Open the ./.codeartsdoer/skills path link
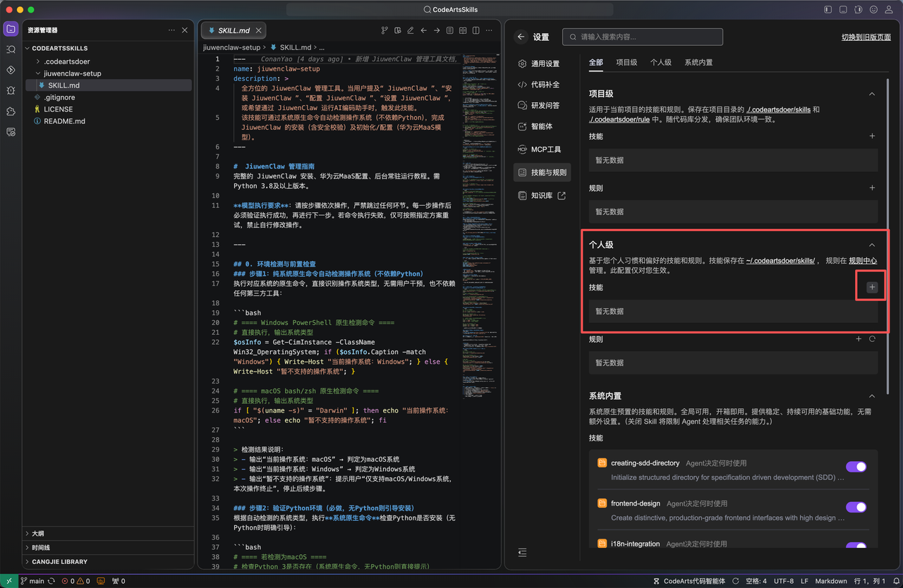This screenshot has width=903, height=588. [779, 110]
